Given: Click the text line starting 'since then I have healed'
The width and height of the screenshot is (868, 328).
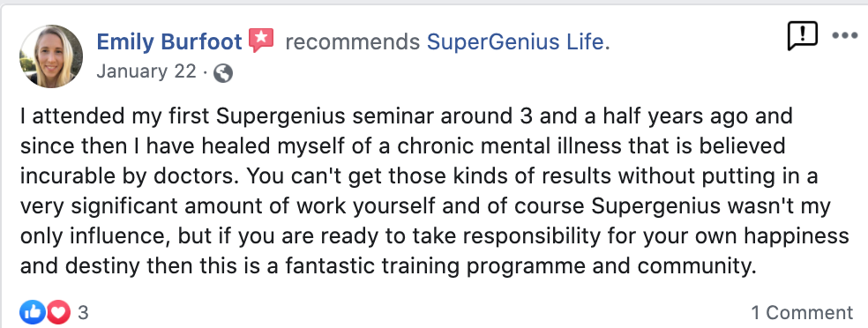Looking at the screenshot, I should 403,146.
